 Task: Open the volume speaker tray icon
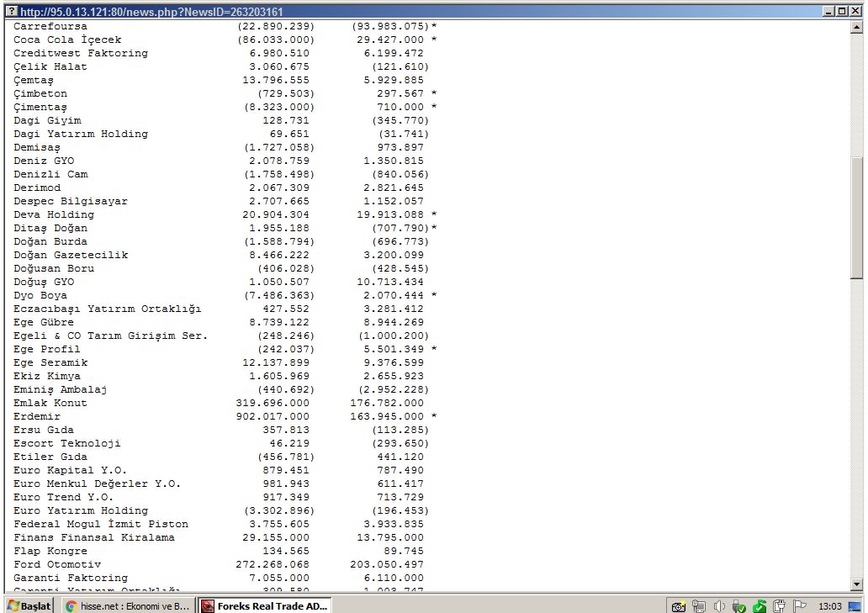pyautogui.click(x=719, y=606)
